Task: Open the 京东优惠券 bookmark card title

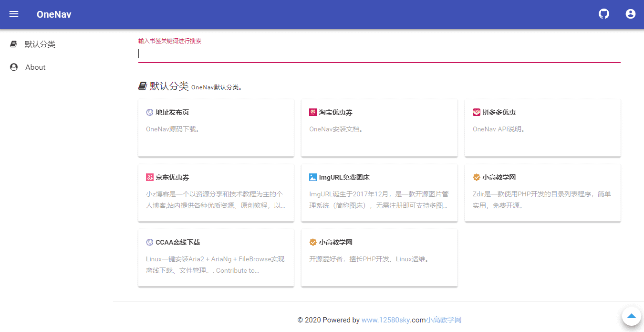Action: pos(172,177)
